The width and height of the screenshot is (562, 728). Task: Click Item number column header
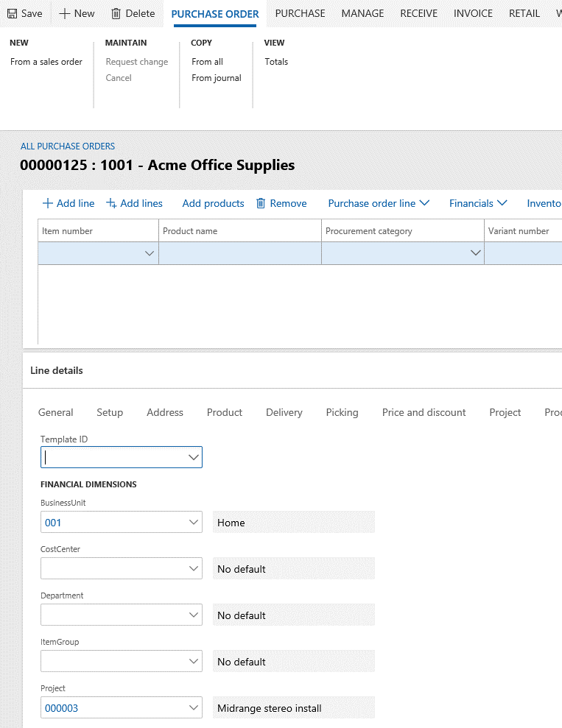[x=98, y=230]
